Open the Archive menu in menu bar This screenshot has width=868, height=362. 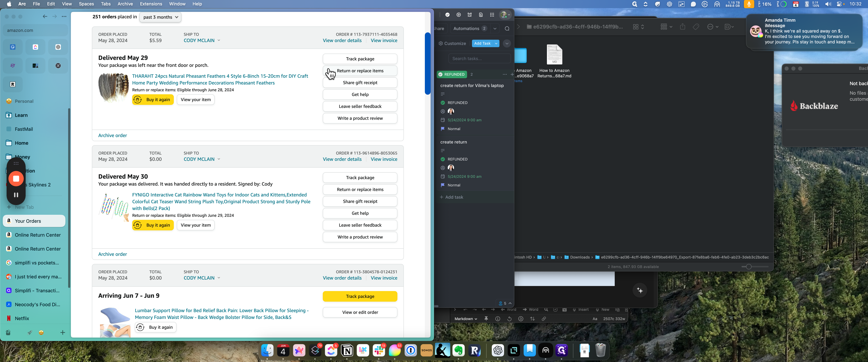pos(125,4)
